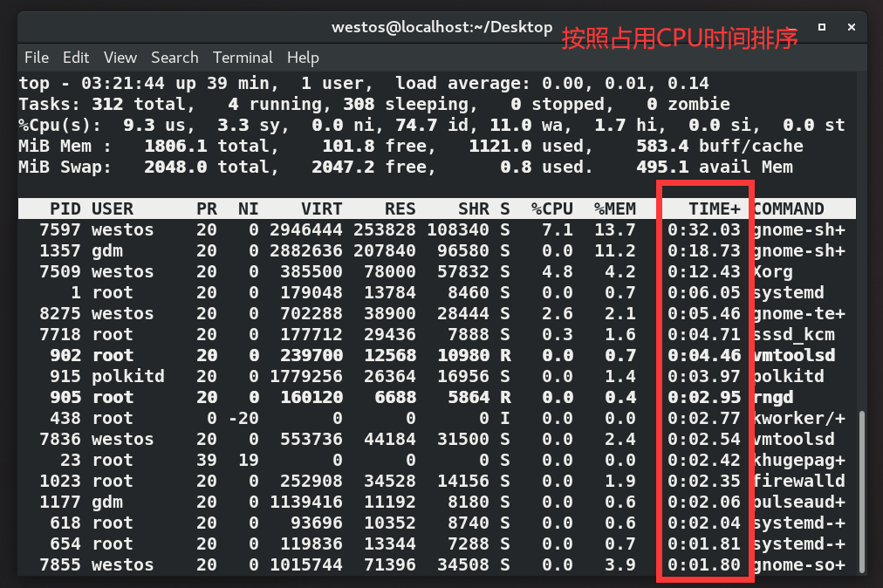Viewport: 883px width, 588px height.
Task: Click the sssd_kcm command entry
Action: pyautogui.click(x=794, y=334)
